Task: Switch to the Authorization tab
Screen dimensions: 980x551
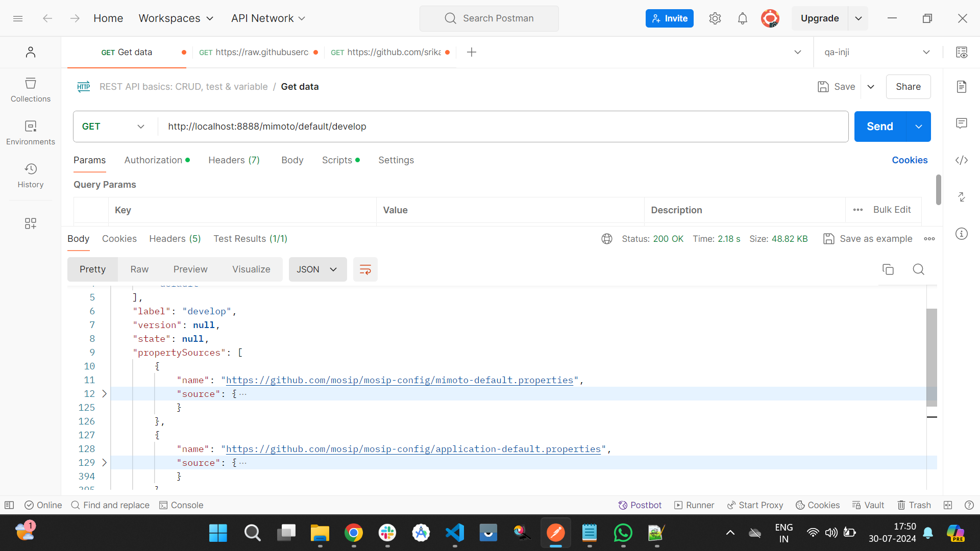Action: pyautogui.click(x=157, y=160)
